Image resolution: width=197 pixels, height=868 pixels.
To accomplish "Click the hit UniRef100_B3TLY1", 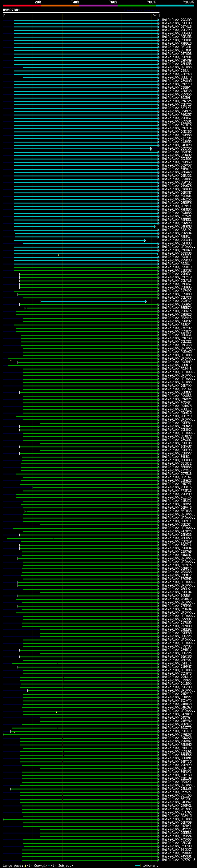I will click(177, 108).
